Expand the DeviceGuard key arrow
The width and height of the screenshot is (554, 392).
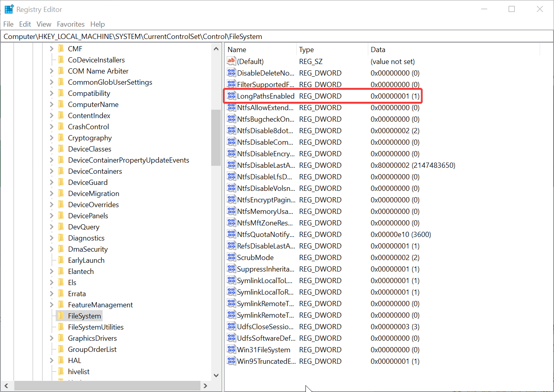[51, 182]
